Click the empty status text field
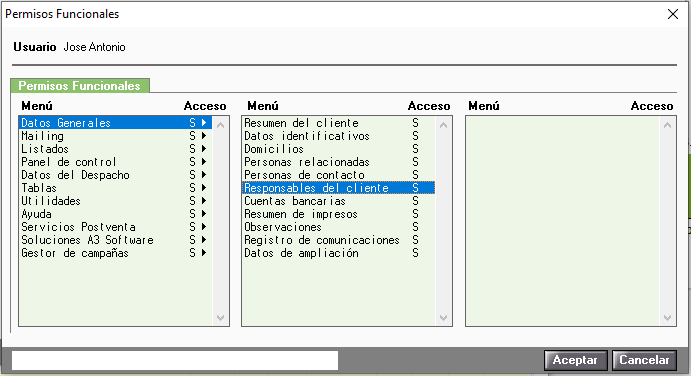The height and width of the screenshot is (376, 691). pyautogui.click(x=175, y=360)
